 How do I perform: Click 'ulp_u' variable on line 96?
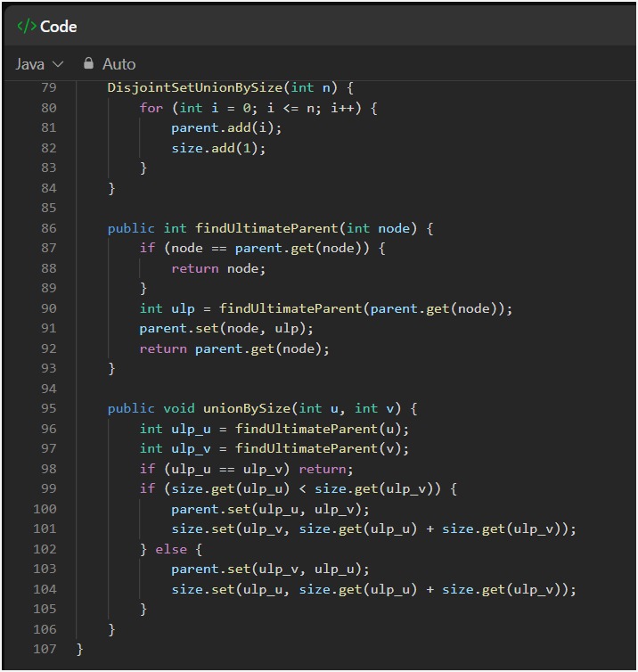click(191, 429)
